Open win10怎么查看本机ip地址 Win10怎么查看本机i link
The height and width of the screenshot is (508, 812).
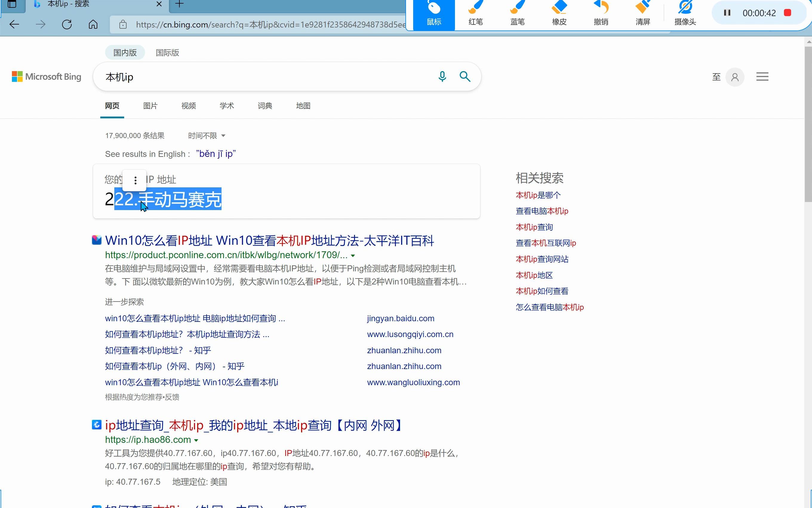click(192, 382)
